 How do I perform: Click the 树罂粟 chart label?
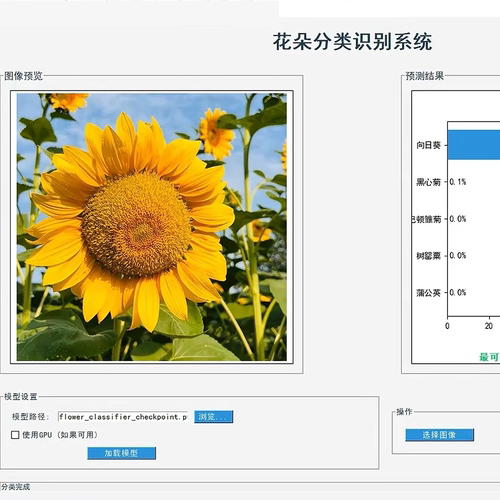click(428, 256)
